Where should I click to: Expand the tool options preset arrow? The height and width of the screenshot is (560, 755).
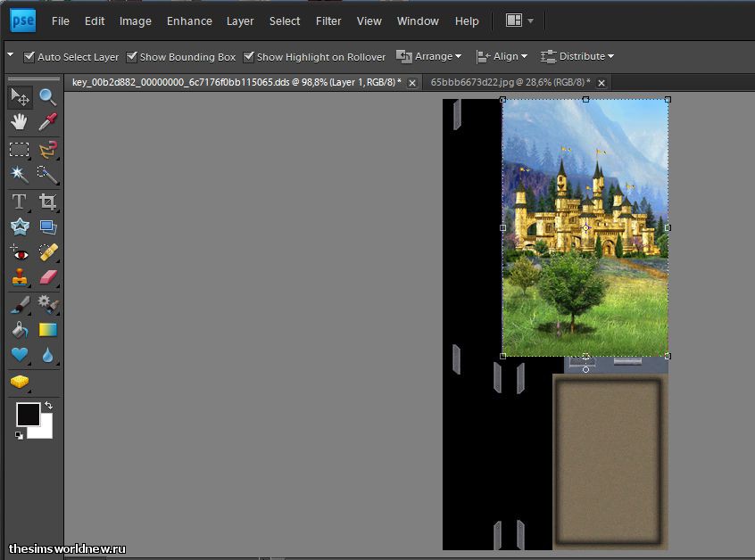click(10, 55)
